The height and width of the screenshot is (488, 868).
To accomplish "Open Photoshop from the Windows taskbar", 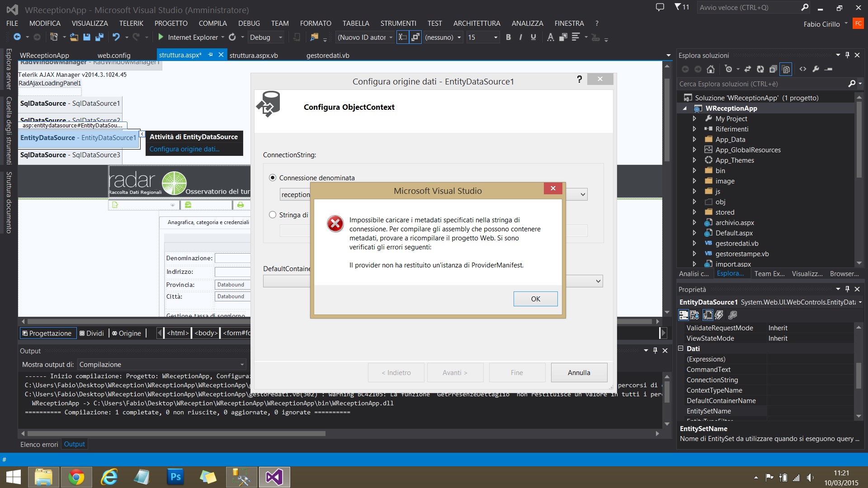I will (x=175, y=477).
